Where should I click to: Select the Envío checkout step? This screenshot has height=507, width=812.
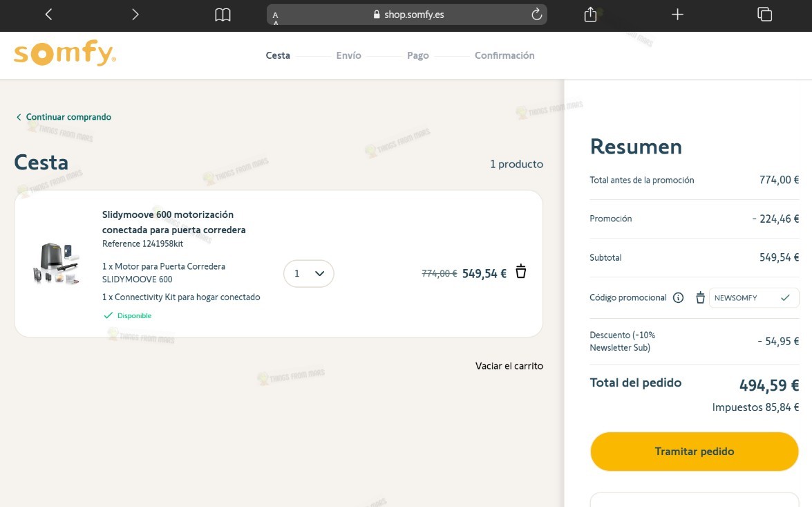(348, 55)
